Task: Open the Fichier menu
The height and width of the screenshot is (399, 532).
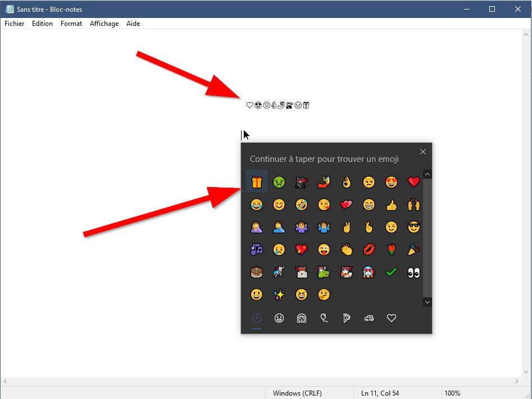Action: [14, 24]
